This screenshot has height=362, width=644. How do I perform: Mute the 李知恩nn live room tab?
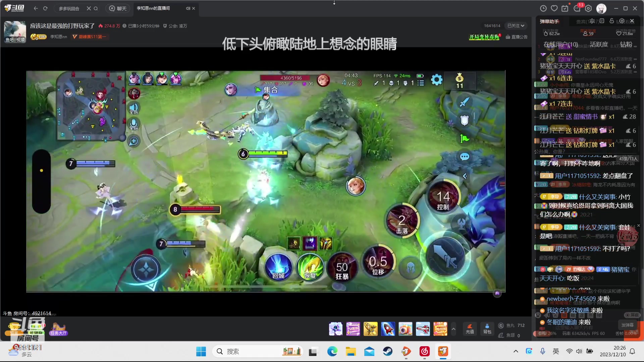pos(188,8)
